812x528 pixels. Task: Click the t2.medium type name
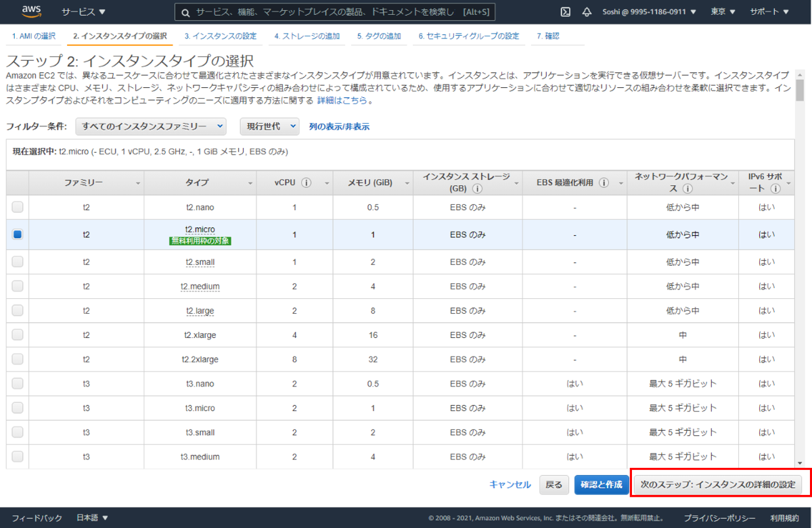[200, 286]
